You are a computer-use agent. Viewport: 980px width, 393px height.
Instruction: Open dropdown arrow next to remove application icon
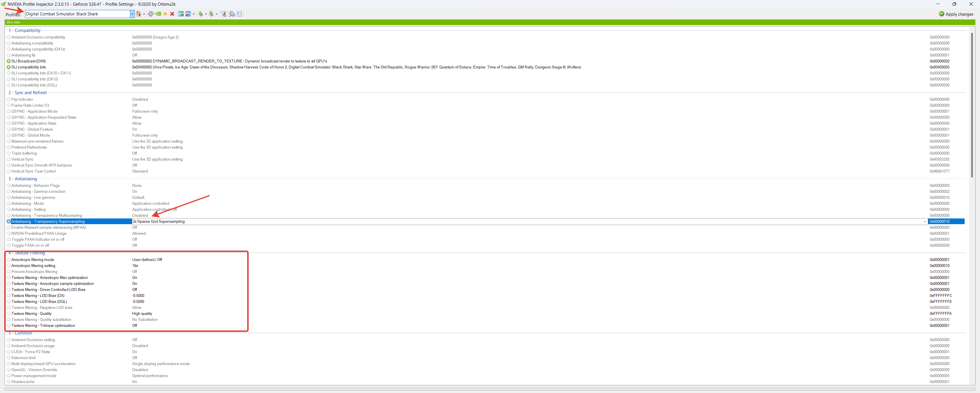pyautogui.click(x=194, y=14)
